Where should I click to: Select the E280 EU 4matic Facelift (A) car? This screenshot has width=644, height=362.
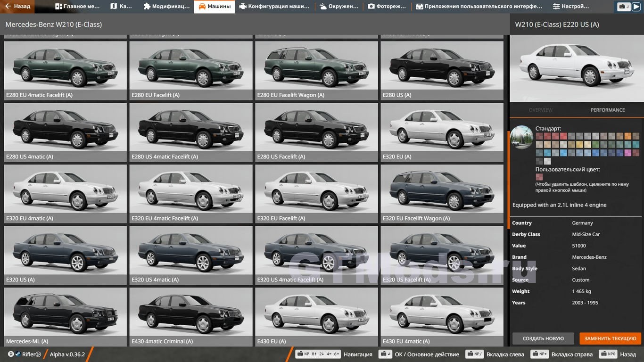coord(65,71)
